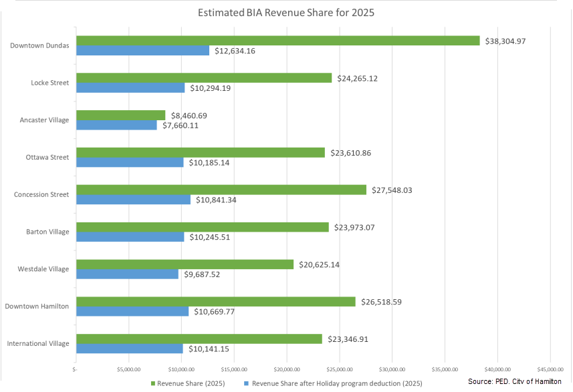
Task: Select the blue Westdale Village bar
Action: (127, 274)
